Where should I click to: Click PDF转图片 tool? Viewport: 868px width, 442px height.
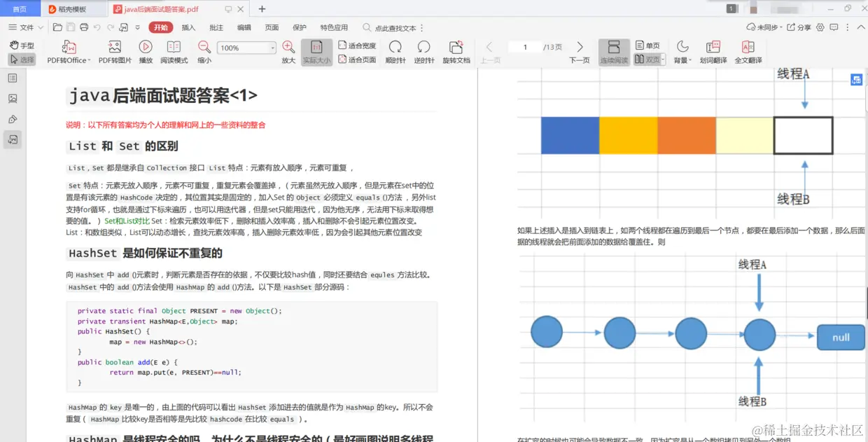[115, 53]
